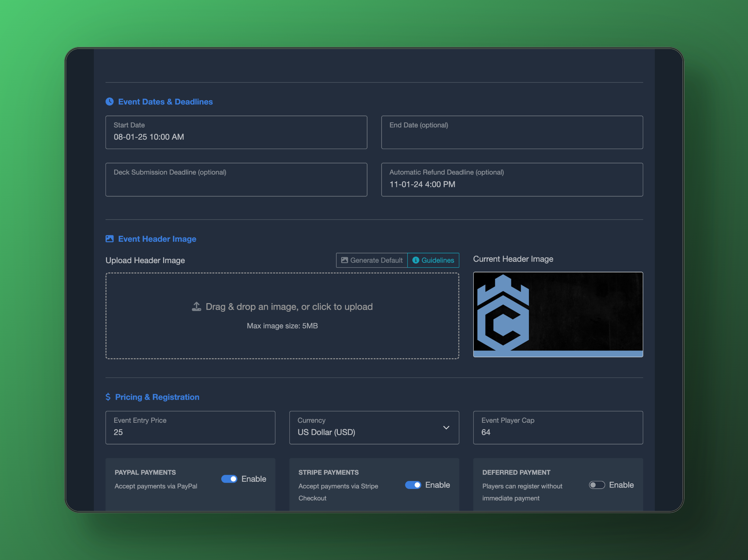Focus the End Date optional field
This screenshot has height=560, width=748.
pos(512,132)
